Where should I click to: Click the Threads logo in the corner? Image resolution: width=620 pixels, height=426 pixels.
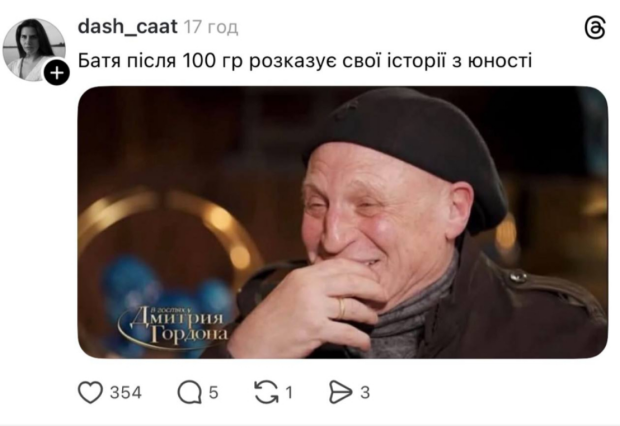coord(595,28)
